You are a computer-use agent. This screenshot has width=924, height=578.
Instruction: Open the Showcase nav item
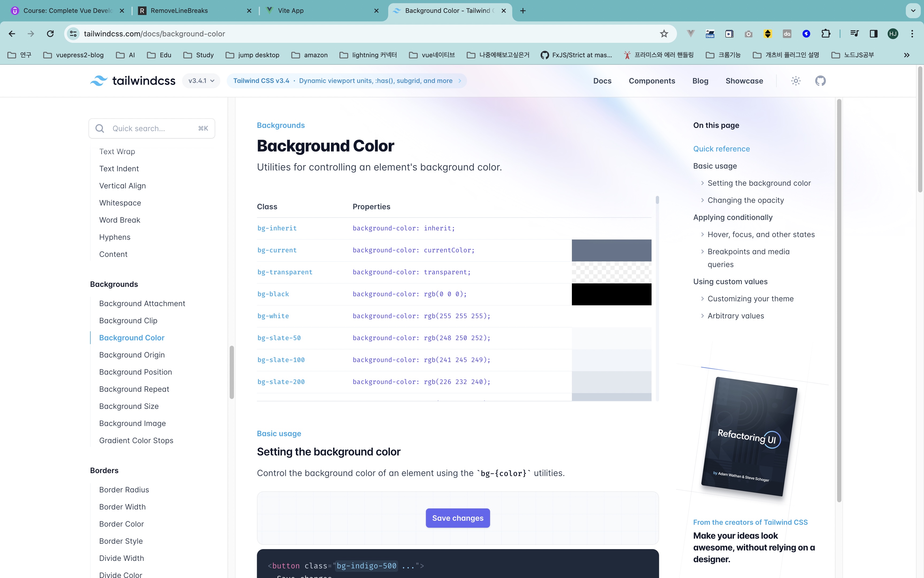[744, 81]
